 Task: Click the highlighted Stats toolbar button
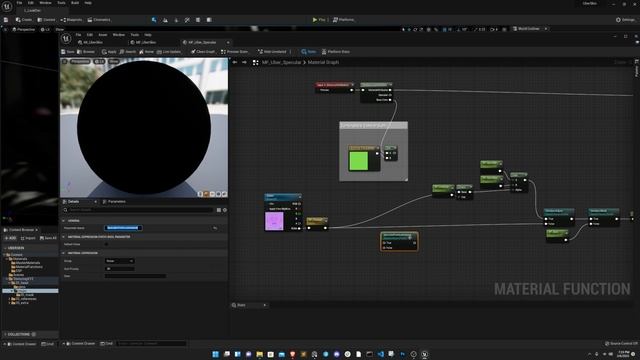(309, 52)
